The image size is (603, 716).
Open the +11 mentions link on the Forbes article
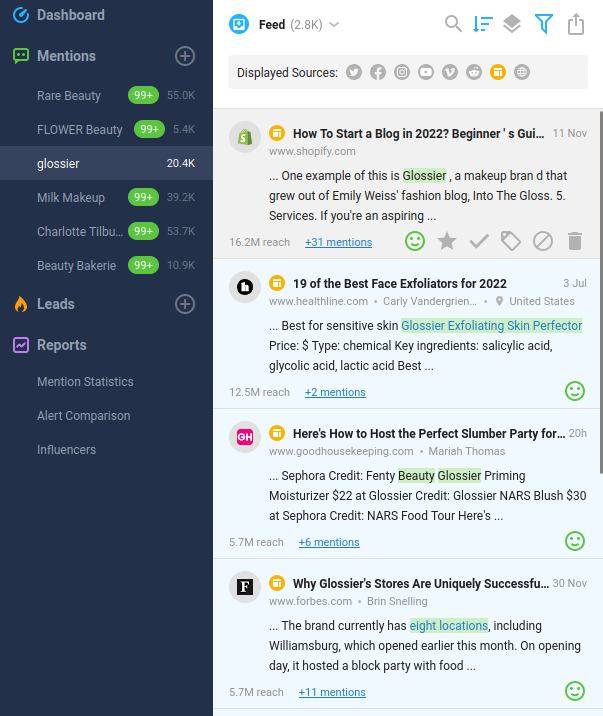[x=332, y=692]
